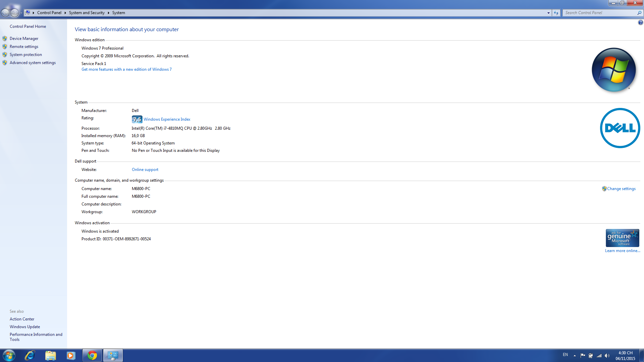Image resolution: width=644 pixels, height=362 pixels.
Task: Open Learn more online link
Action: pos(623,251)
